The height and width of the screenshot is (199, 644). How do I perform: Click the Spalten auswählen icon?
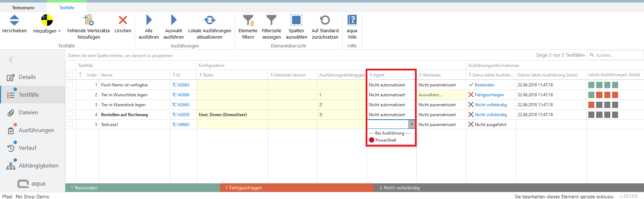[296, 20]
